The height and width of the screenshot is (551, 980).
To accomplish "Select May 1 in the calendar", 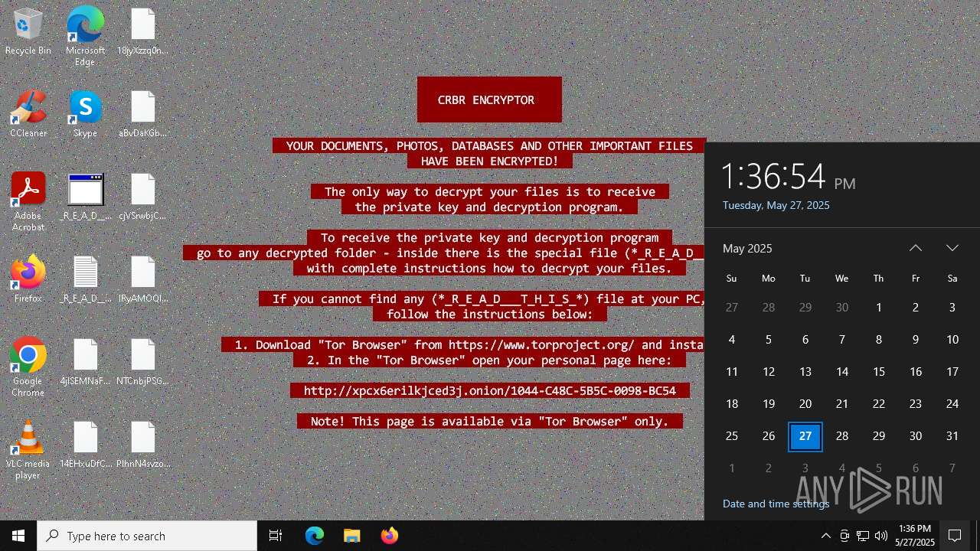I will click(x=879, y=308).
